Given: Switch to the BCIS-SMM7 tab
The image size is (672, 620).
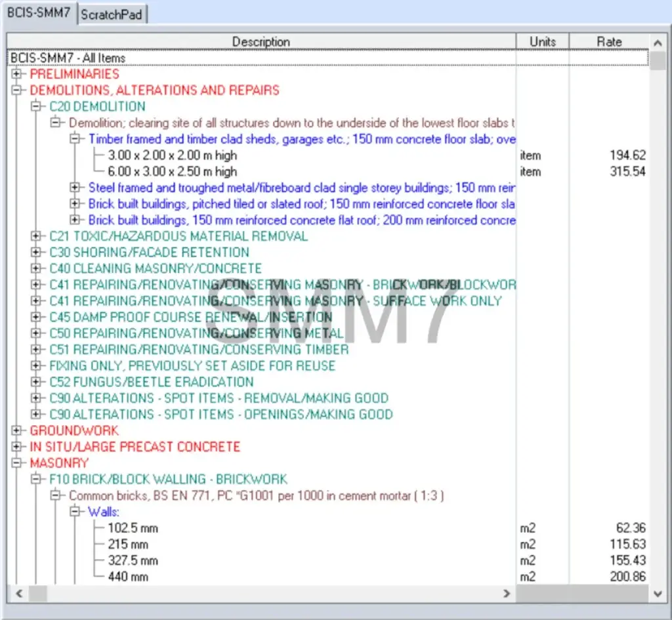Looking at the screenshot, I should click(x=39, y=13).
